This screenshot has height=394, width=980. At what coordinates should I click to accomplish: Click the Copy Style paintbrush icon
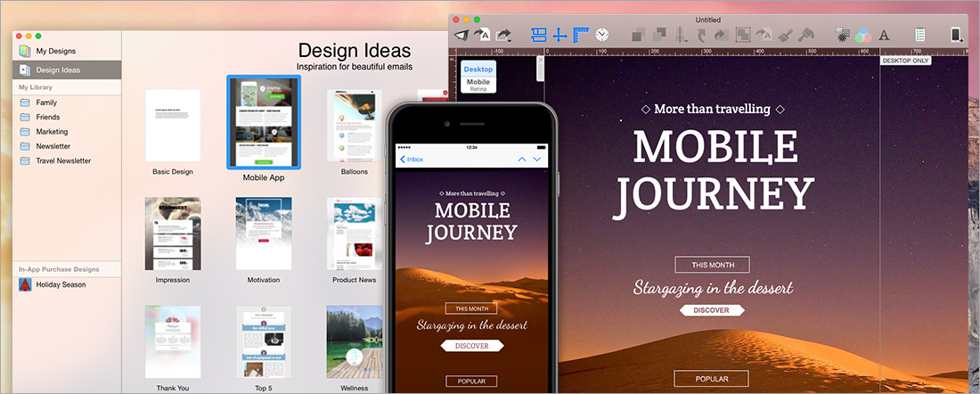(x=785, y=35)
